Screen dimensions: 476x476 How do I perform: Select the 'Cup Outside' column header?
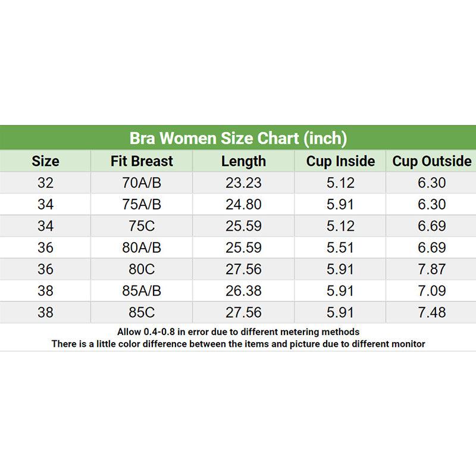click(x=431, y=161)
